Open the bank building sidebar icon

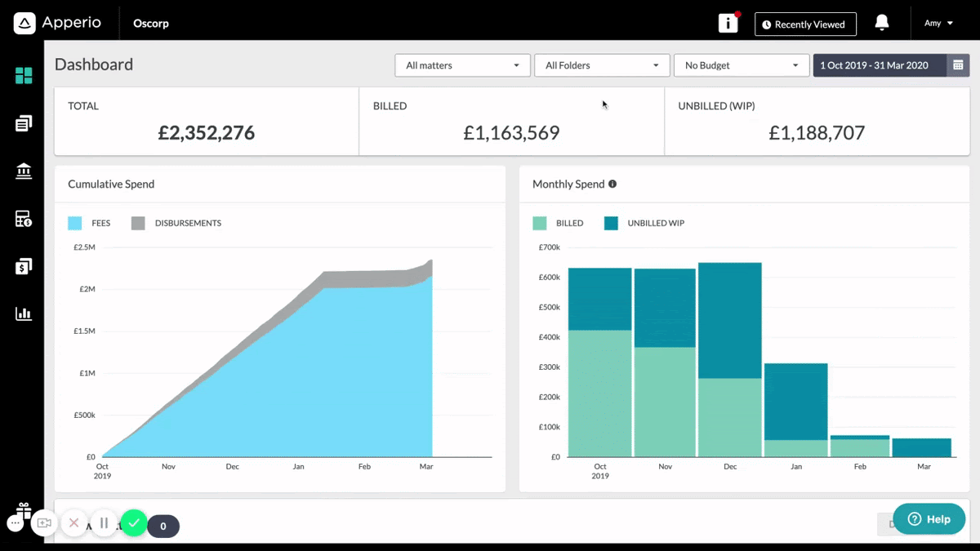pos(24,171)
